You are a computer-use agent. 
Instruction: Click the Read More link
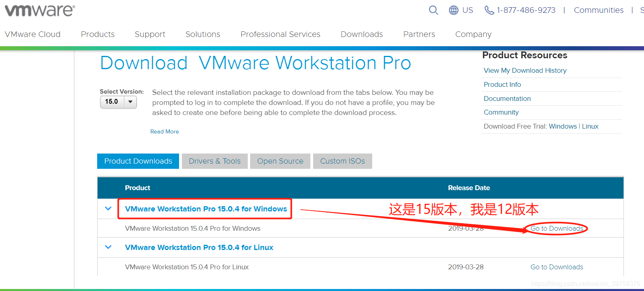pyautogui.click(x=165, y=131)
